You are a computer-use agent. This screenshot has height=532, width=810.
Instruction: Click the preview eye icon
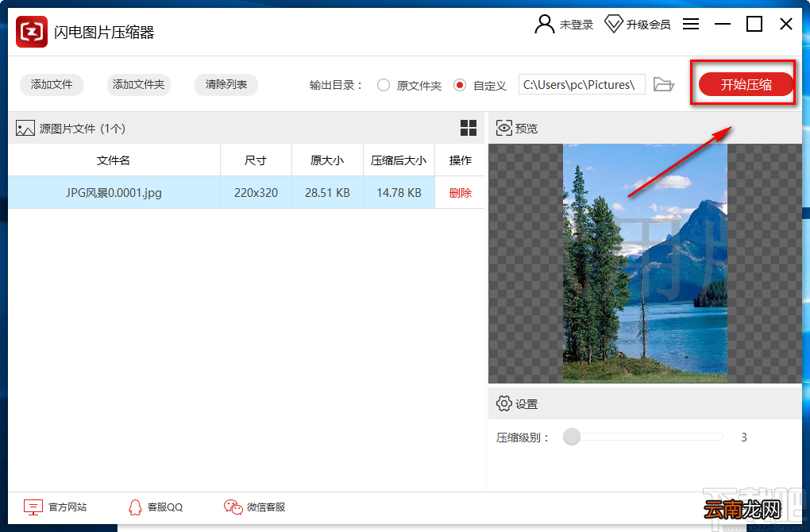503,128
